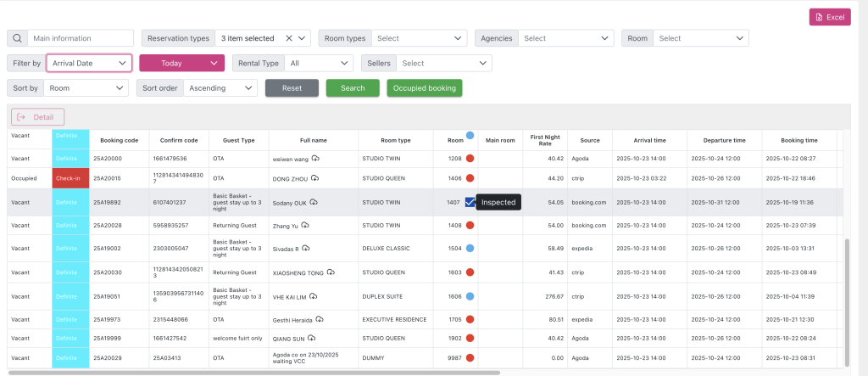Click the search magnifier icon

[x=17, y=38]
